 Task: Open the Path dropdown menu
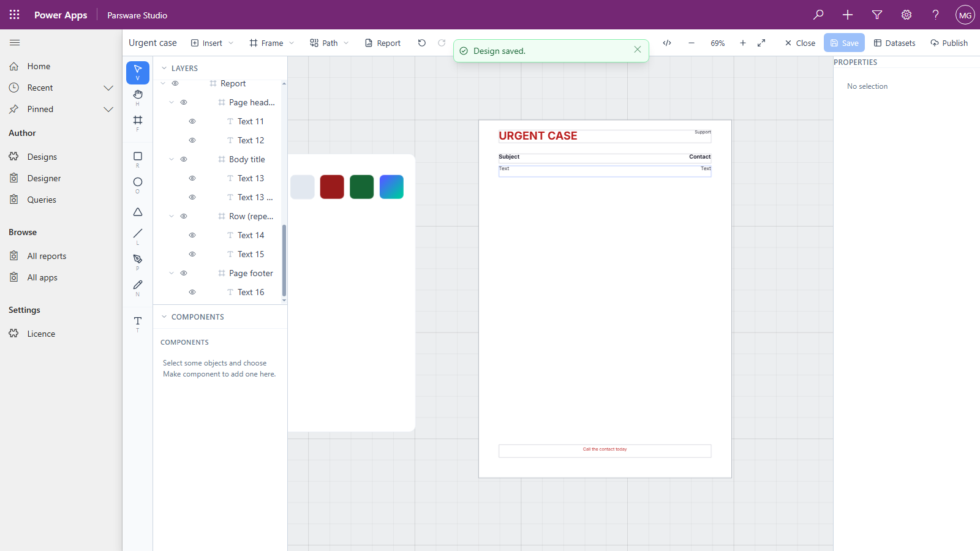(330, 43)
